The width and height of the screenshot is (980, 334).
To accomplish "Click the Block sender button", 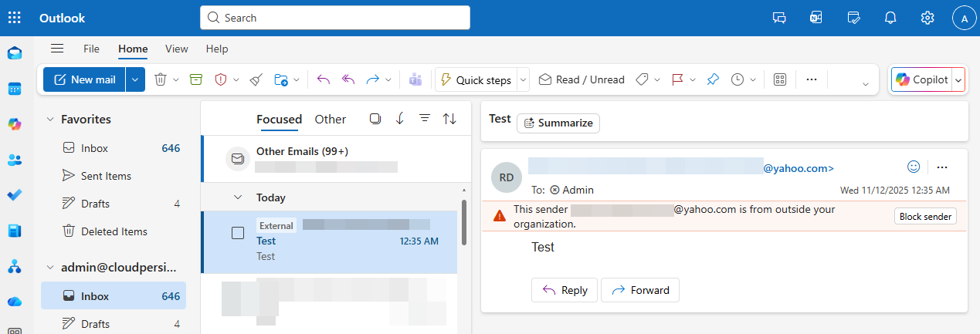I will (x=925, y=217).
